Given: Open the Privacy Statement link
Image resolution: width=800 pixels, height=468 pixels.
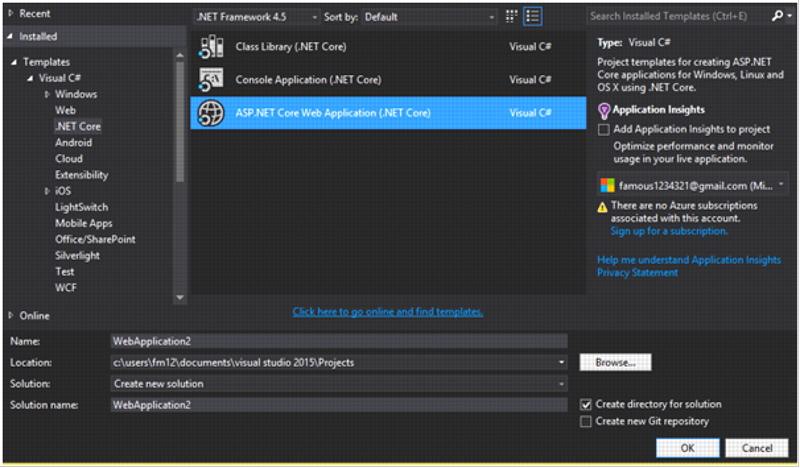Looking at the screenshot, I should point(638,273).
